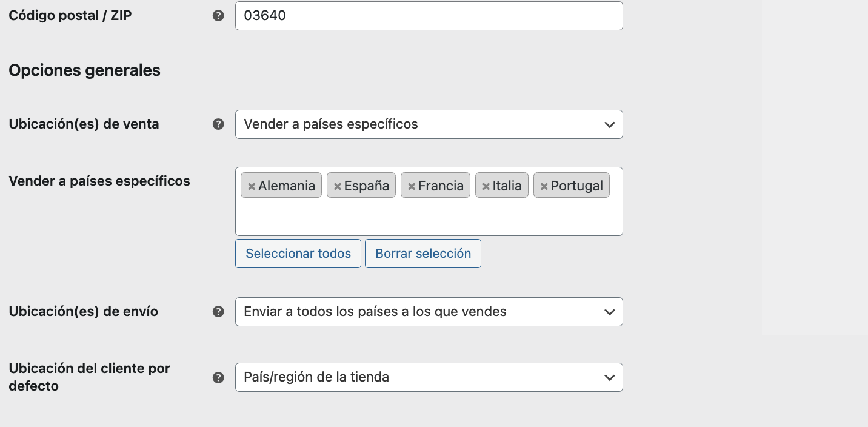Click help icon next to Ubicación(es) de envío
Viewport: 868px width, 427px height.
click(x=218, y=312)
